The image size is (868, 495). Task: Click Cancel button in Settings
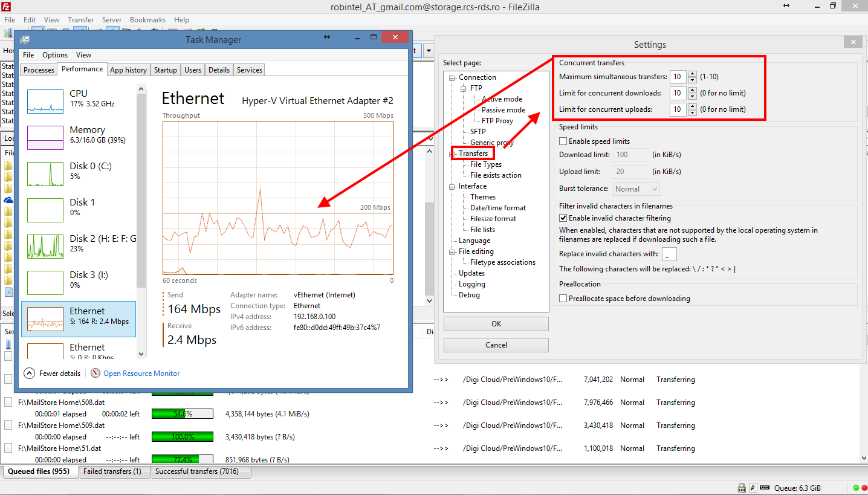496,345
